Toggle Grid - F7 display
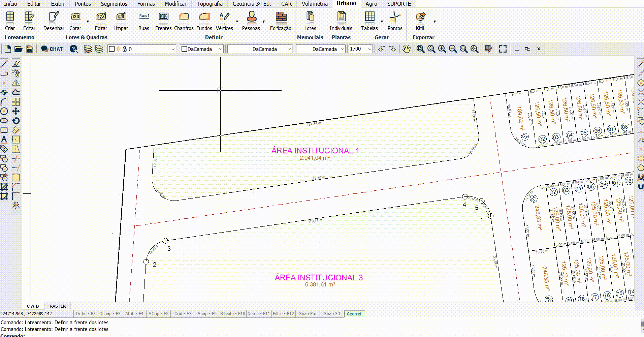This screenshot has width=644, height=337. [183, 314]
